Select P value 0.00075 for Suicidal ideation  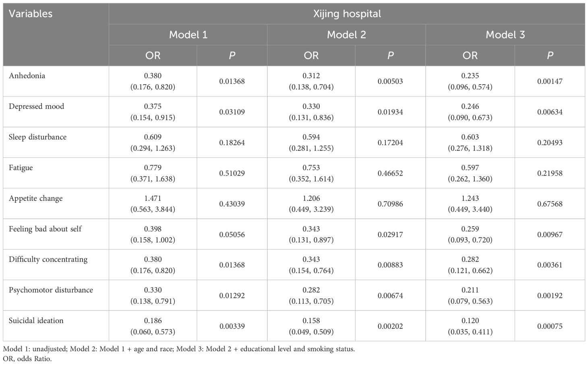tap(550, 326)
